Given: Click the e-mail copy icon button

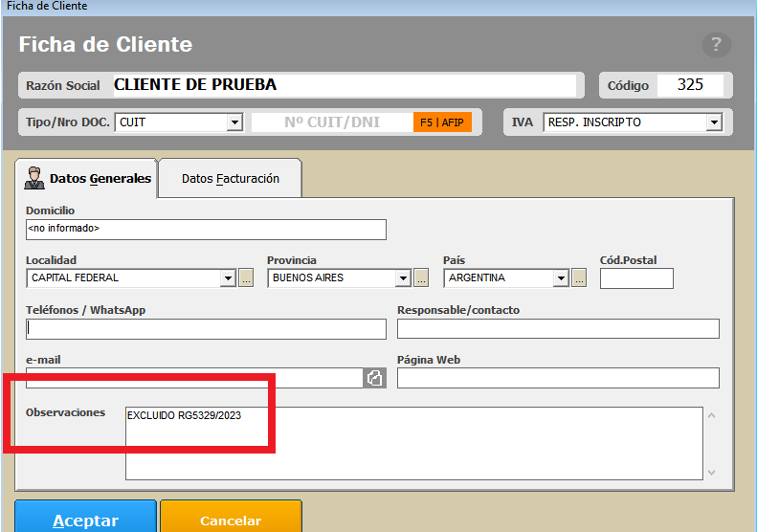Looking at the screenshot, I should (x=374, y=378).
